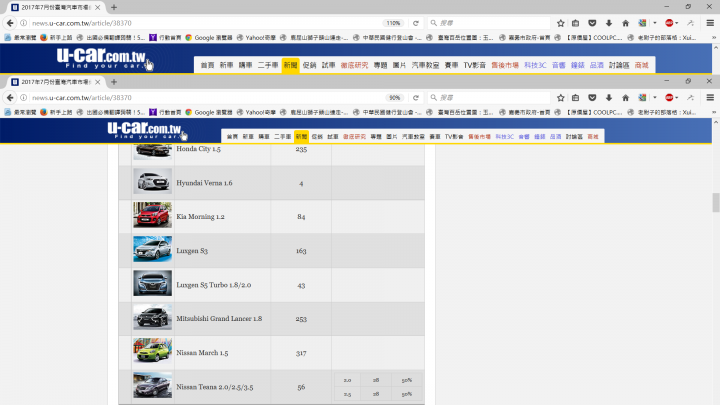Viewport: 720px width, 405px height.
Task: Open Yahoo奇摩 bookmark in lower window
Action: pos(256,112)
